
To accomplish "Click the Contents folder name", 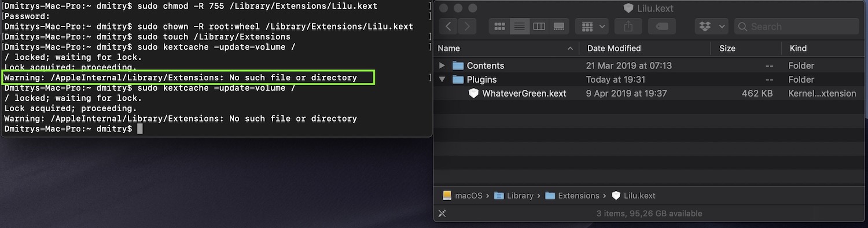I will click(x=486, y=65).
